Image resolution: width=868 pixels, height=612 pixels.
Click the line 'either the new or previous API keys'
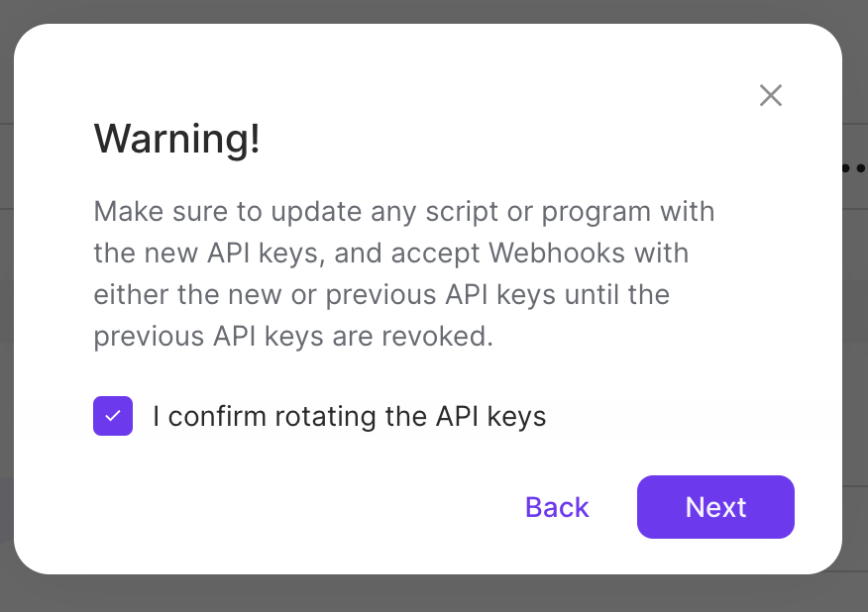381,295
